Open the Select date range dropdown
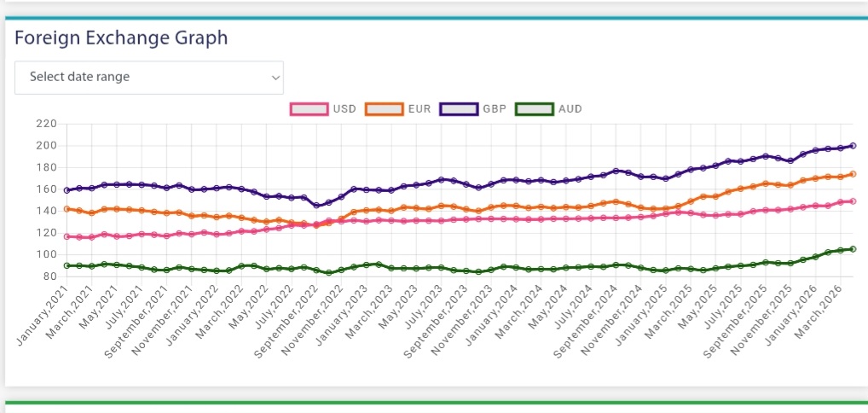The width and height of the screenshot is (868, 413). tap(148, 77)
